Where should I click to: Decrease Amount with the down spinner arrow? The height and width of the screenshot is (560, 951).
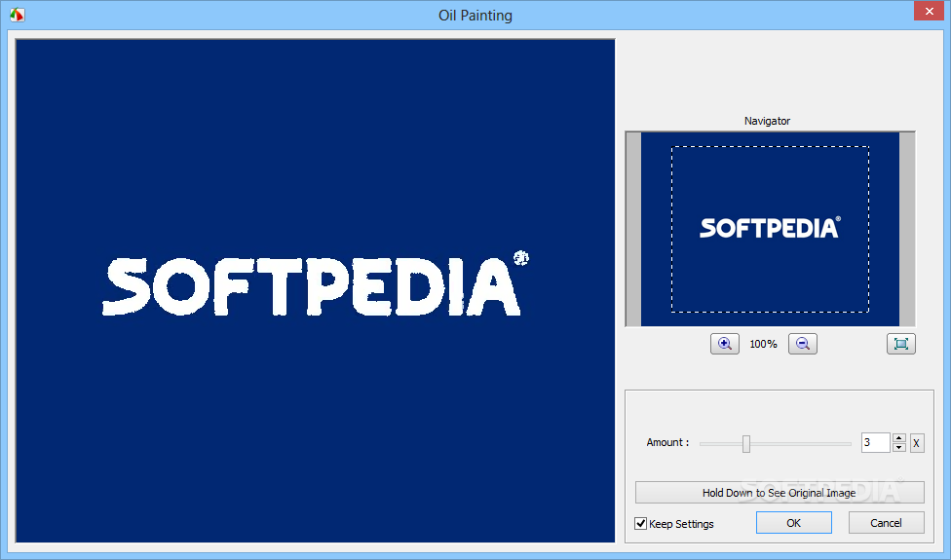[899, 447]
